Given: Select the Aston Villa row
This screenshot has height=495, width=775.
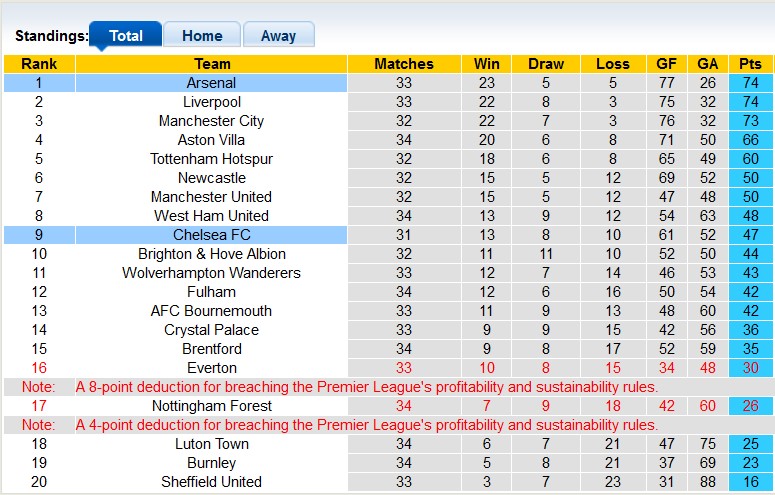Looking at the screenshot, I should [x=211, y=140].
